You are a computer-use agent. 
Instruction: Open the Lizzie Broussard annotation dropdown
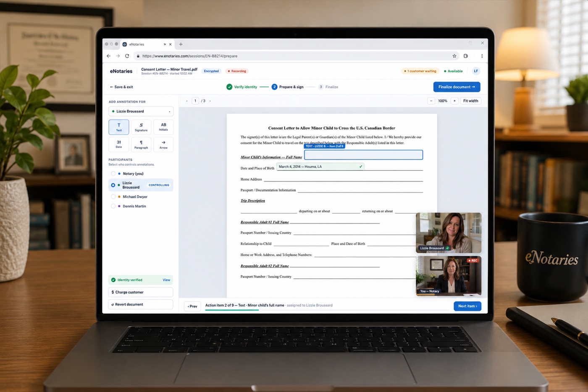(x=141, y=111)
